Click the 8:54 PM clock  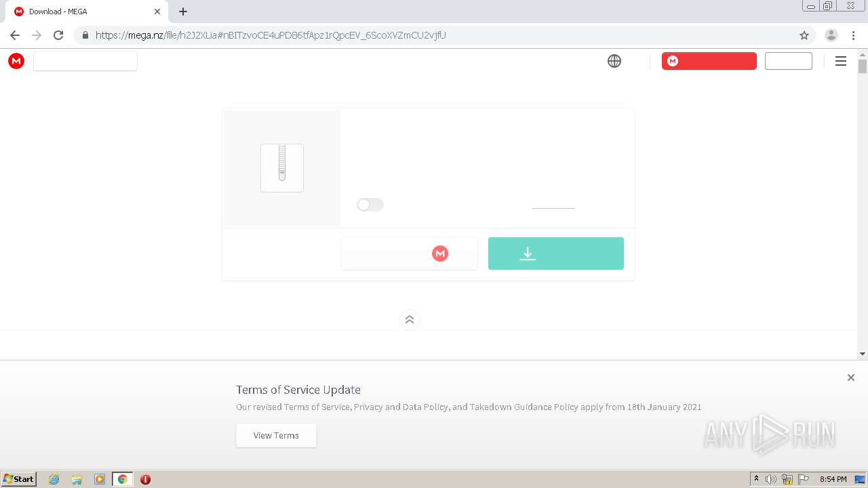(x=833, y=479)
